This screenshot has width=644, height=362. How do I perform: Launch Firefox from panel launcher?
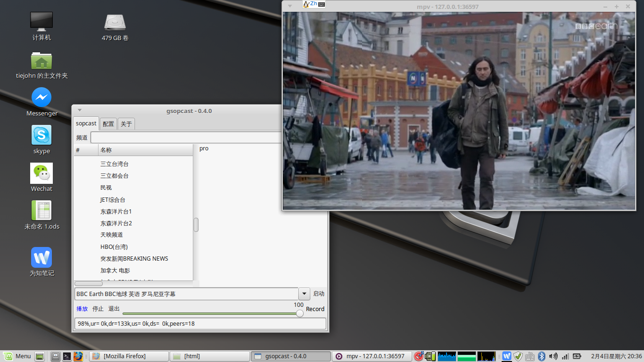[x=78, y=356]
